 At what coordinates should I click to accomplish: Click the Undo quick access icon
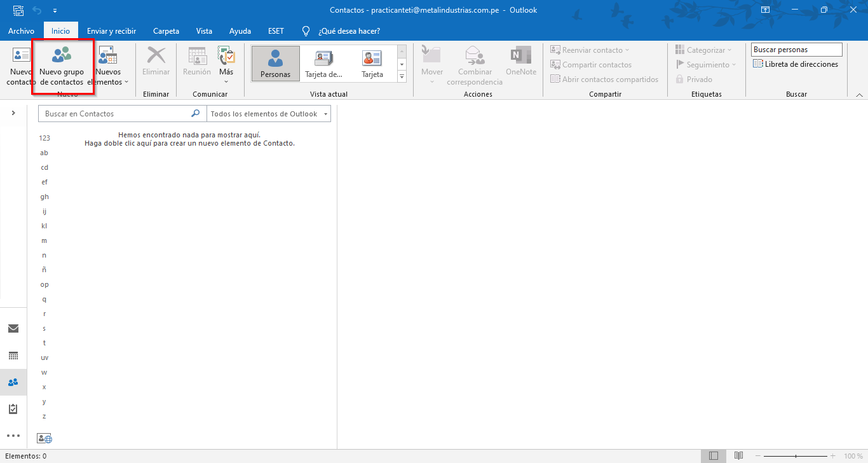coord(37,10)
